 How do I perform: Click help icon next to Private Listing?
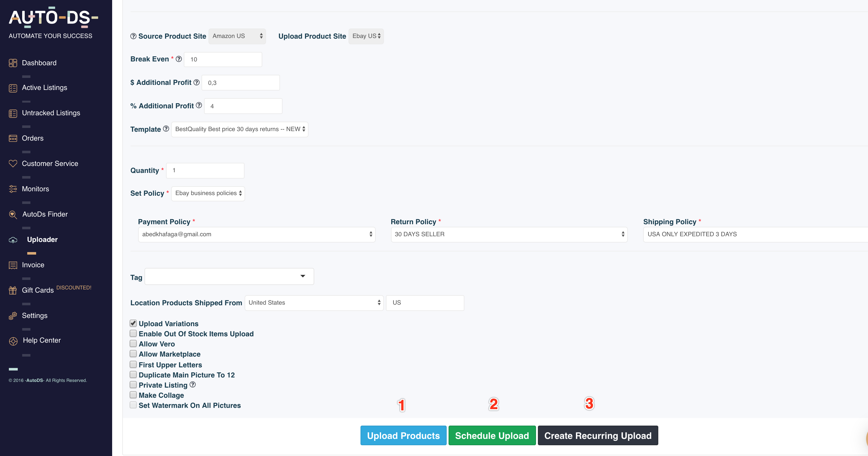[192, 384]
